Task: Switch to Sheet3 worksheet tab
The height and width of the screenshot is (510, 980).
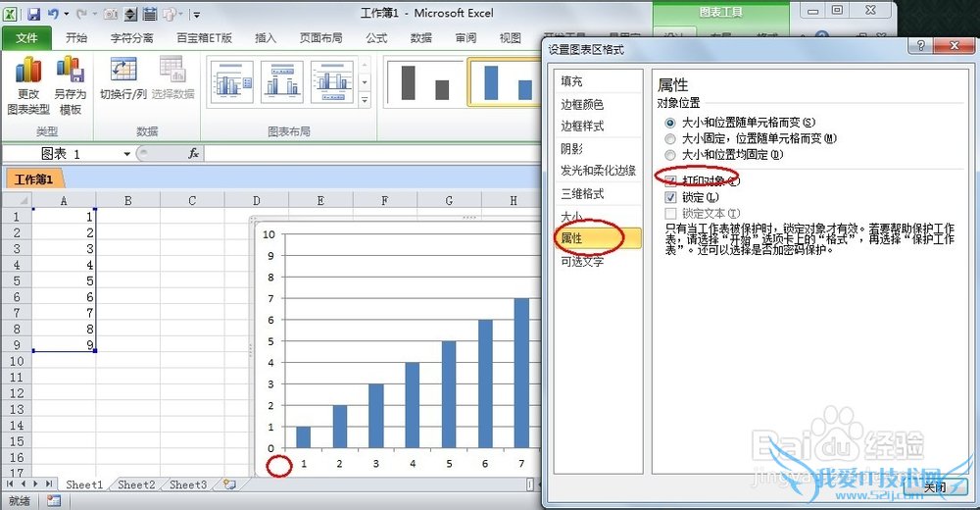Action: click(x=188, y=484)
